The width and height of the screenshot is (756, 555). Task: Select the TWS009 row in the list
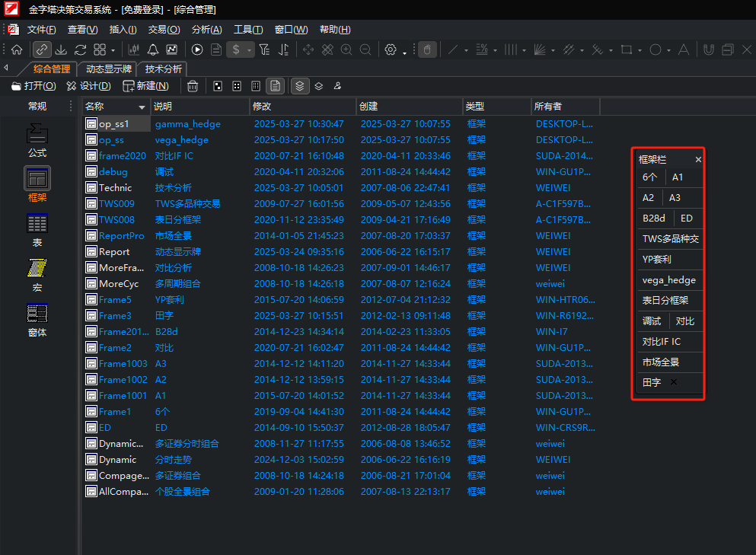click(x=116, y=203)
